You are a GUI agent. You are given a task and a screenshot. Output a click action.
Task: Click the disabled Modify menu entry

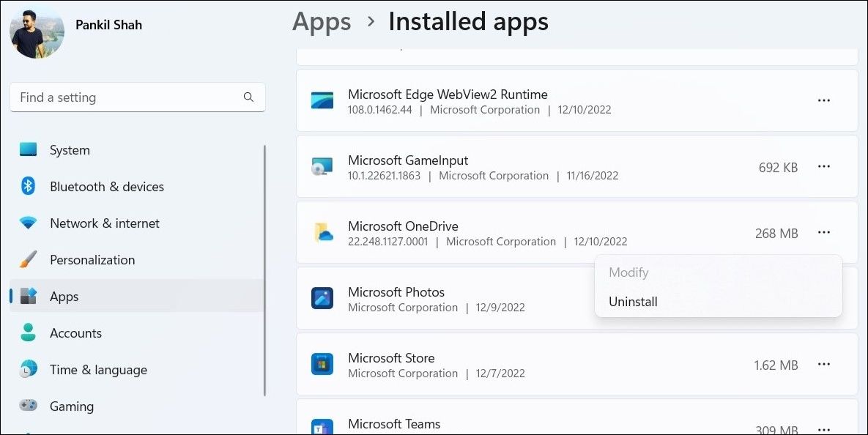pyautogui.click(x=628, y=272)
